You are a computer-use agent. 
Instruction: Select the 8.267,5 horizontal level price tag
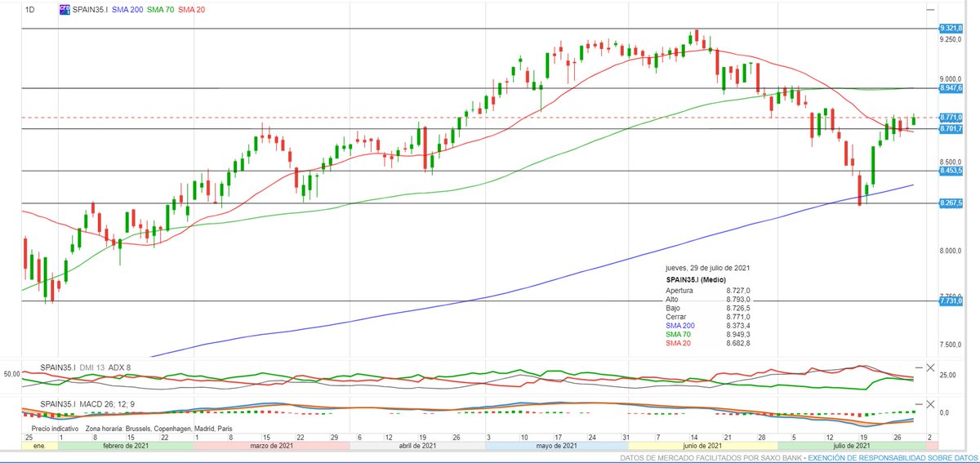(x=952, y=203)
